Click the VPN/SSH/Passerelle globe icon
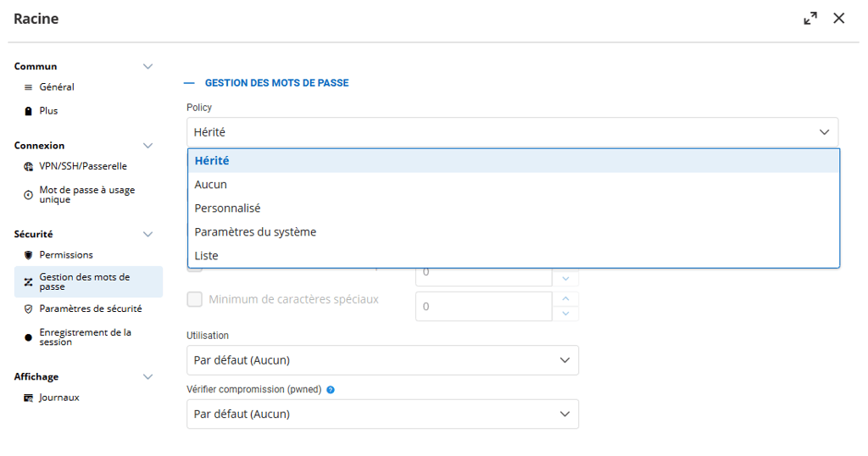 [x=28, y=167]
